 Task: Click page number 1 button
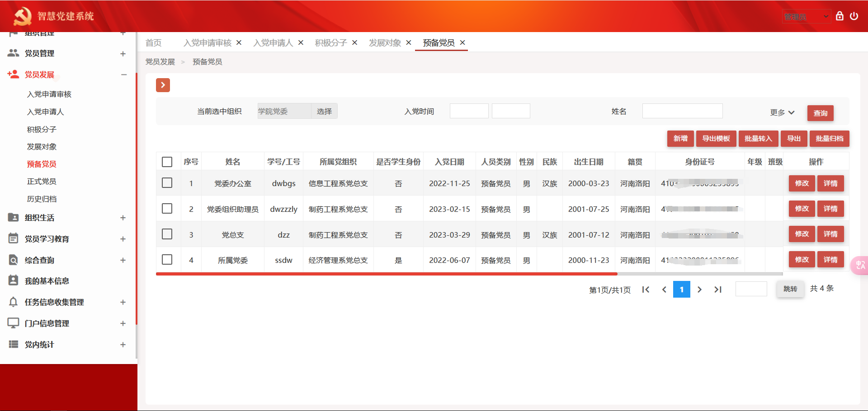point(682,290)
